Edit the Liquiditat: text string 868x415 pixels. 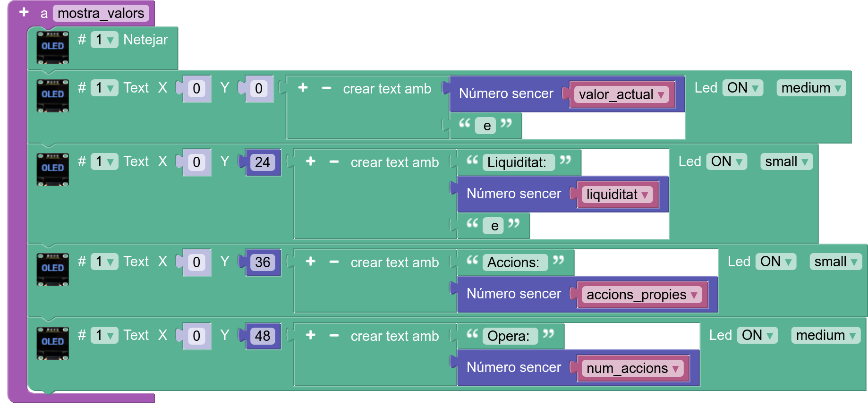click(x=517, y=162)
